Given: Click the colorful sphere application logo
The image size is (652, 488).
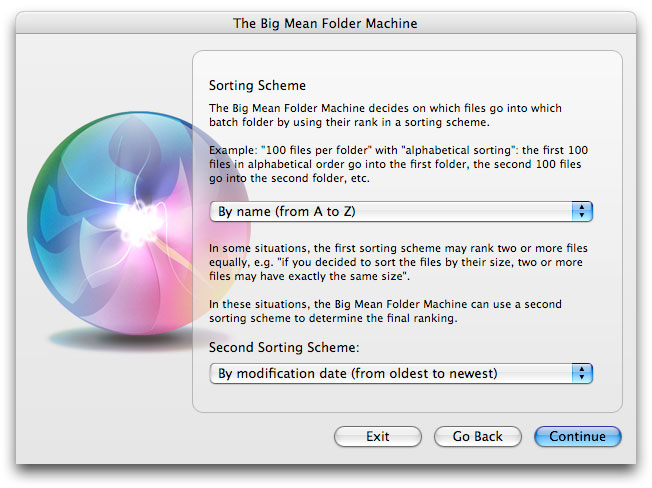Looking at the screenshot, I should pyautogui.click(x=138, y=223).
